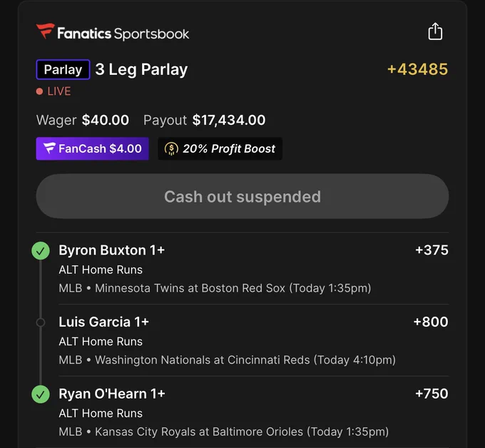This screenshot has width=485, height=448.
Task: Click the flag icon in FanCash badge
Action: pyautogui.click(x=49, y=148)
